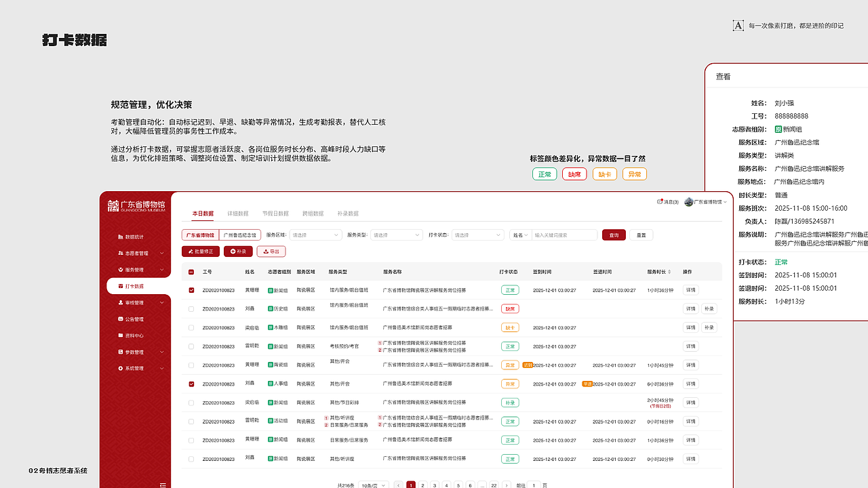Select the 广州鲁迅纪念馆 venue tab

click(x=240, y=235)
